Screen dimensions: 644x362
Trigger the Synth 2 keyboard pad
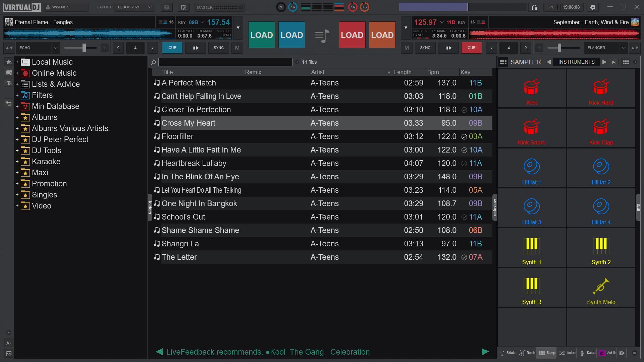pos(601,248)
